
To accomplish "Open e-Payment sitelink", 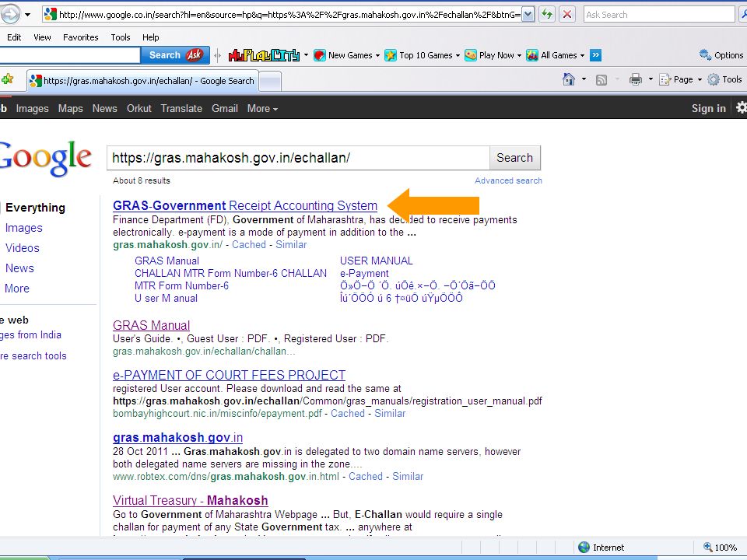I will pos(364,273).
